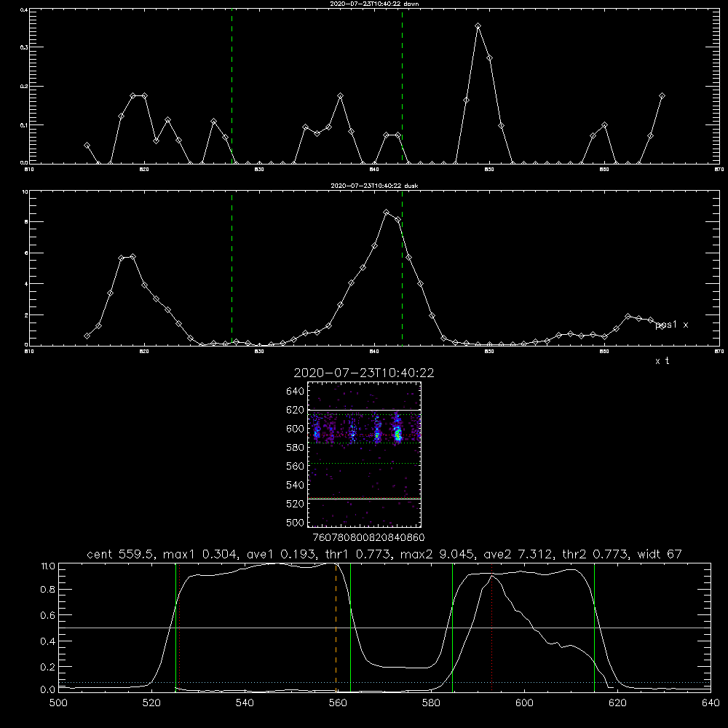Click the "0.6" y-axis label of bottom plot

pyautogui.click(x=47, y=615)
